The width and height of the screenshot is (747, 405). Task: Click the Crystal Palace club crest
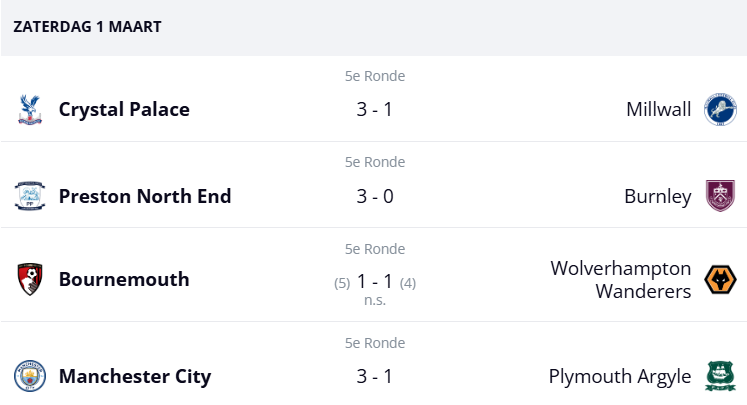tap(30, 109)
